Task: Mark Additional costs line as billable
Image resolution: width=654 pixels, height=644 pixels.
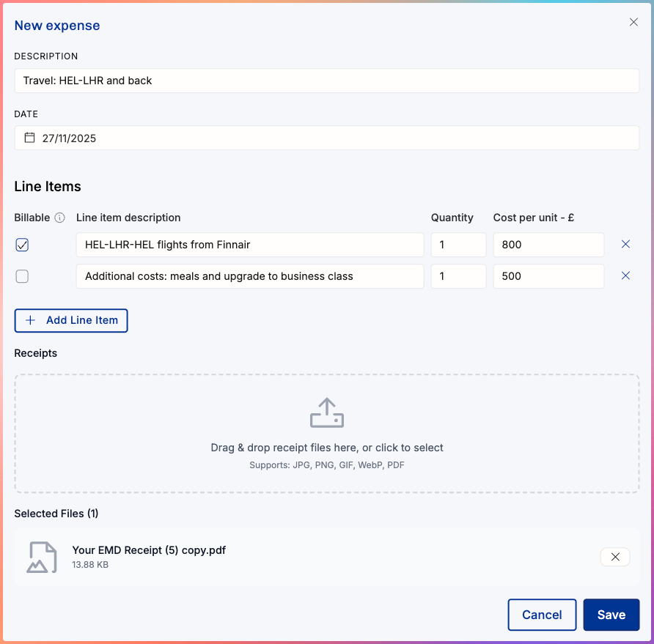Action: click(x=22, y=276)
